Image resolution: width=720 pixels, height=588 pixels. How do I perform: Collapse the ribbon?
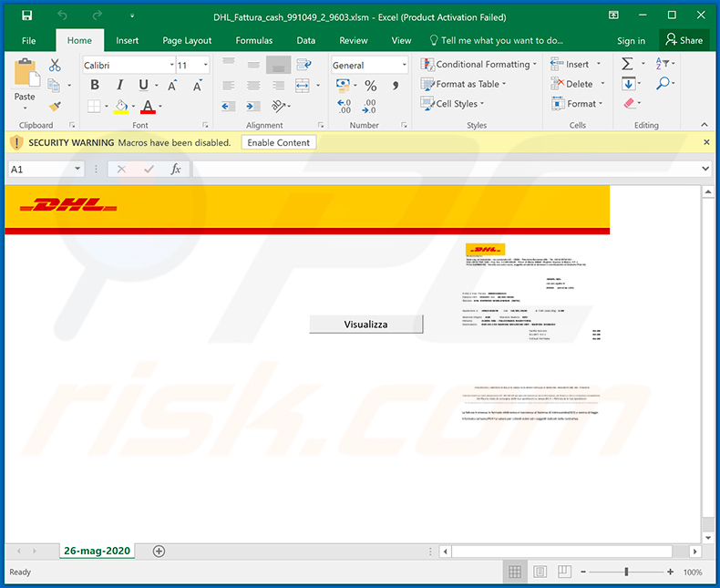(705, 125)
